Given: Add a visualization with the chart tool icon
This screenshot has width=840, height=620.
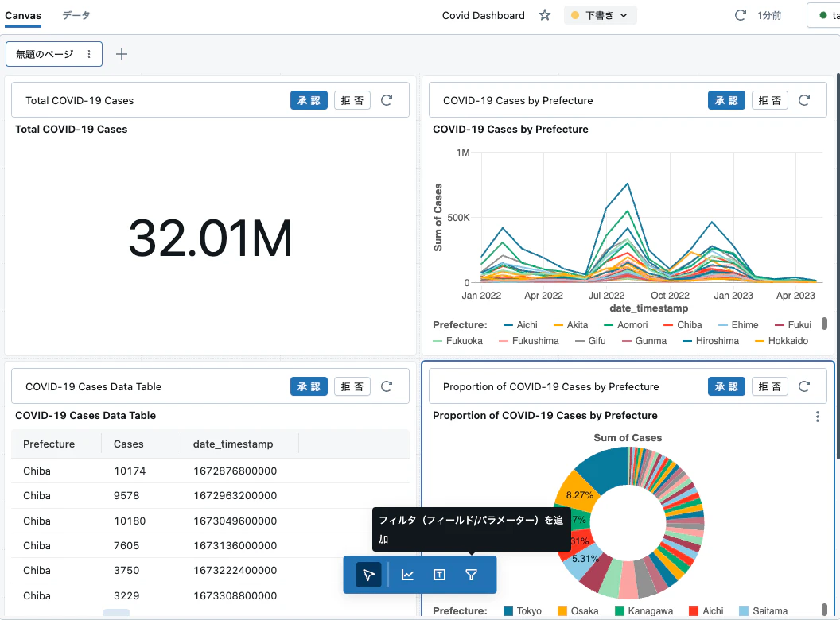Looking at the screenshot, I should (x=408, y=575).
